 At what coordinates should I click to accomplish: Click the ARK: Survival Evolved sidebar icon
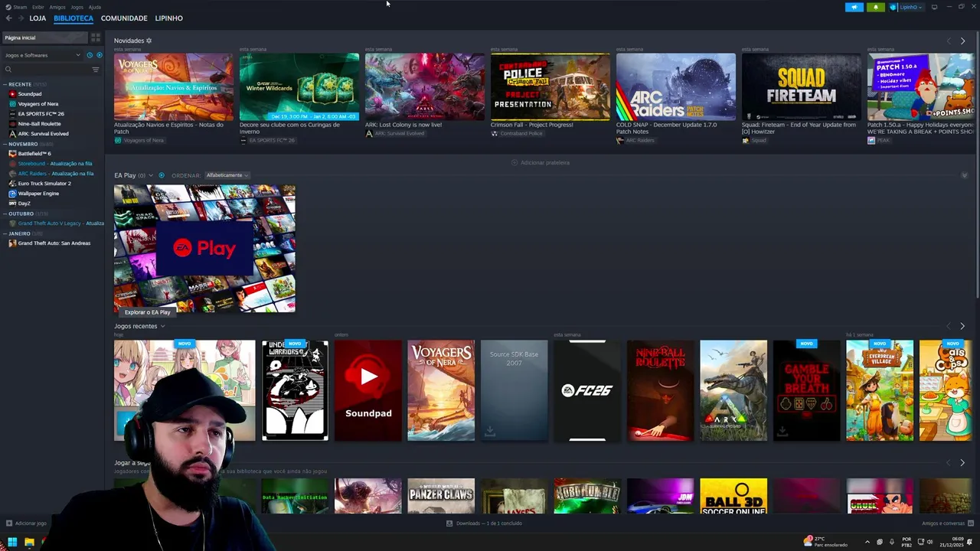click(12, 133)
